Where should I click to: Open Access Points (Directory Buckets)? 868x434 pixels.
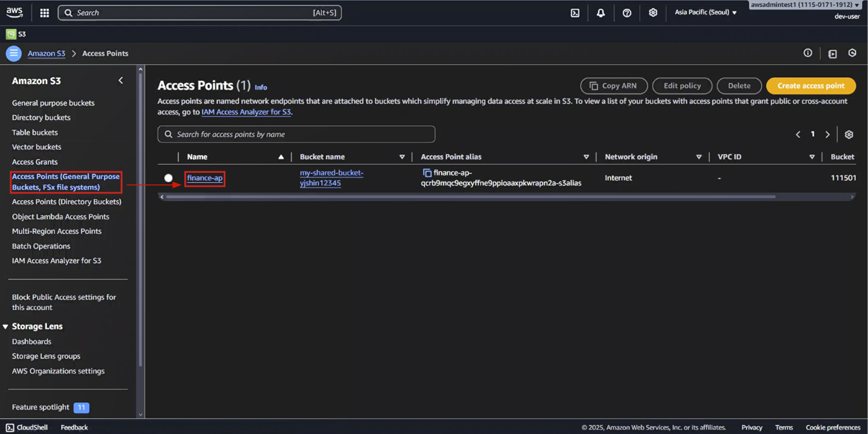click(66, 202)
